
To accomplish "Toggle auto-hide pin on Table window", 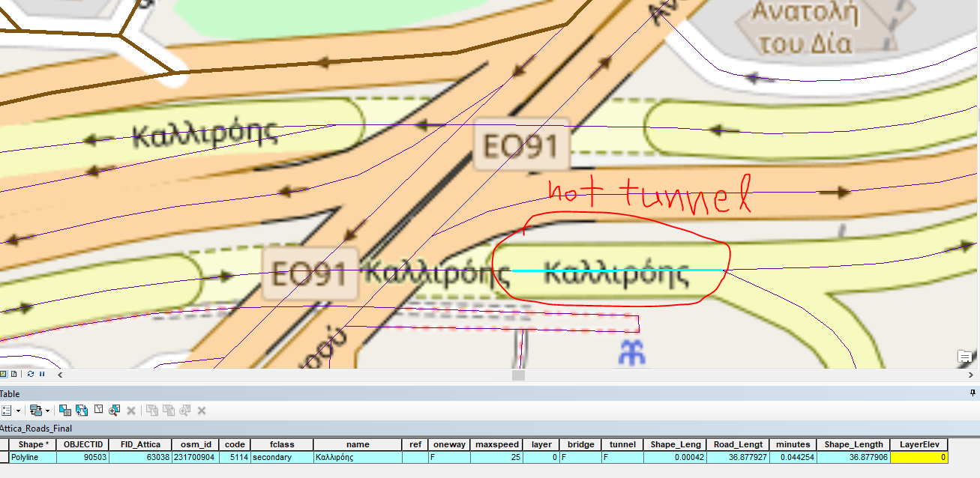I will coord(973,393).
